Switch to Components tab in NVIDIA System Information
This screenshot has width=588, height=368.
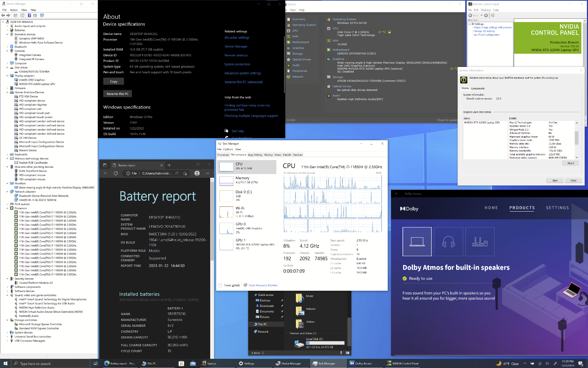click(478, 88)
